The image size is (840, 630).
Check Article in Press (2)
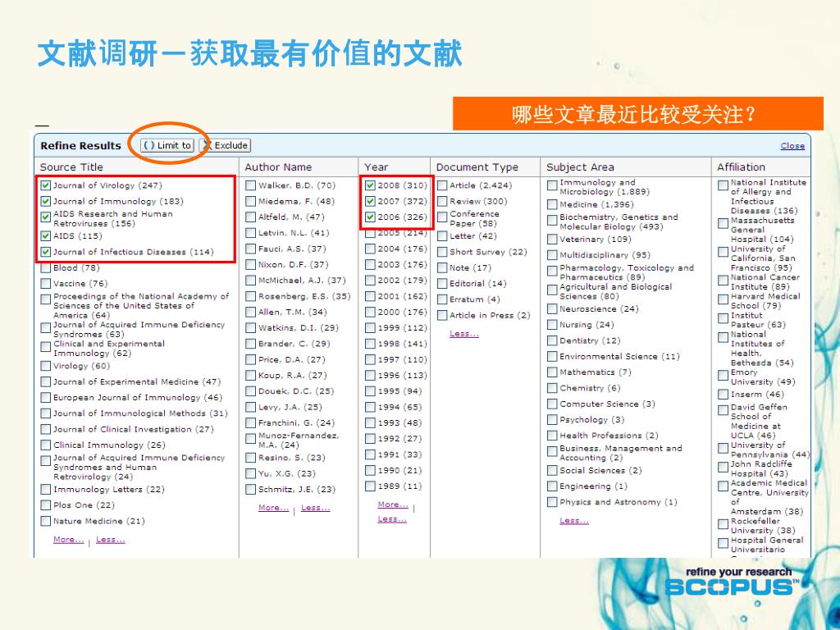tap(442, 315)
